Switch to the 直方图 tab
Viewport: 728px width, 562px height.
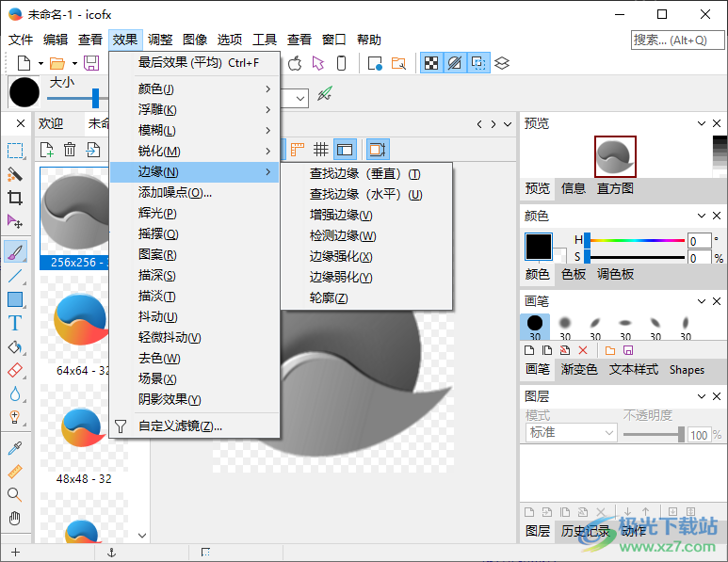tap(615, 188)
